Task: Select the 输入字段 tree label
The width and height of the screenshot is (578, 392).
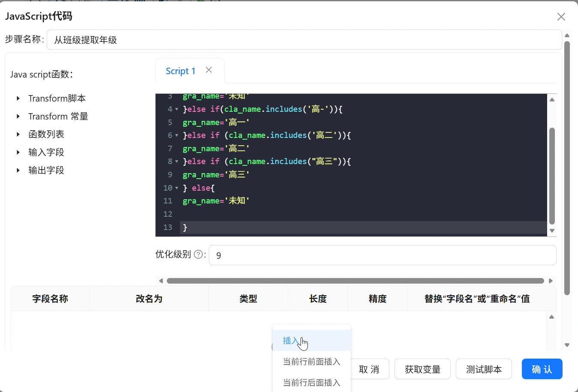Action: pyautogui.click(x=46, y=153)
